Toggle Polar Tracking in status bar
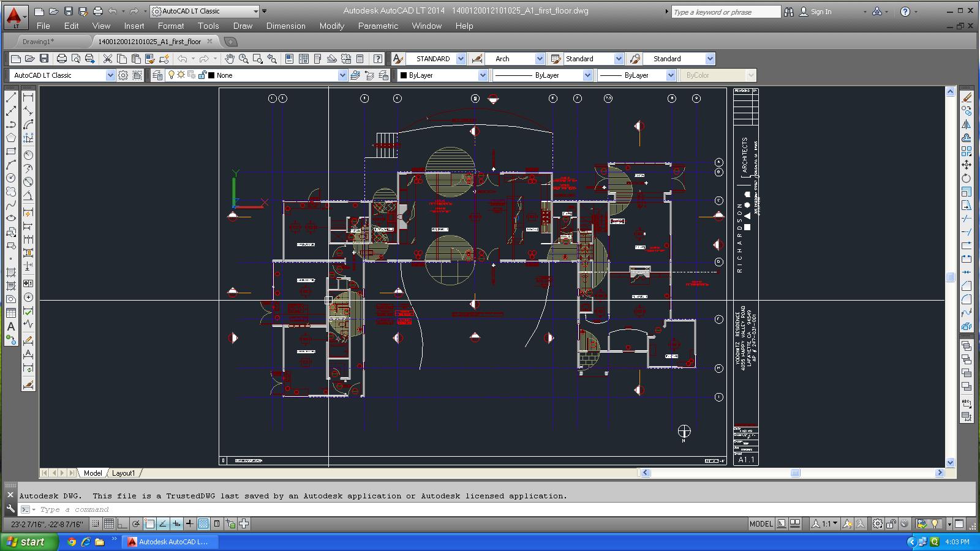The width and height of the screenshot is (980, 551). (x=136, y=523)
